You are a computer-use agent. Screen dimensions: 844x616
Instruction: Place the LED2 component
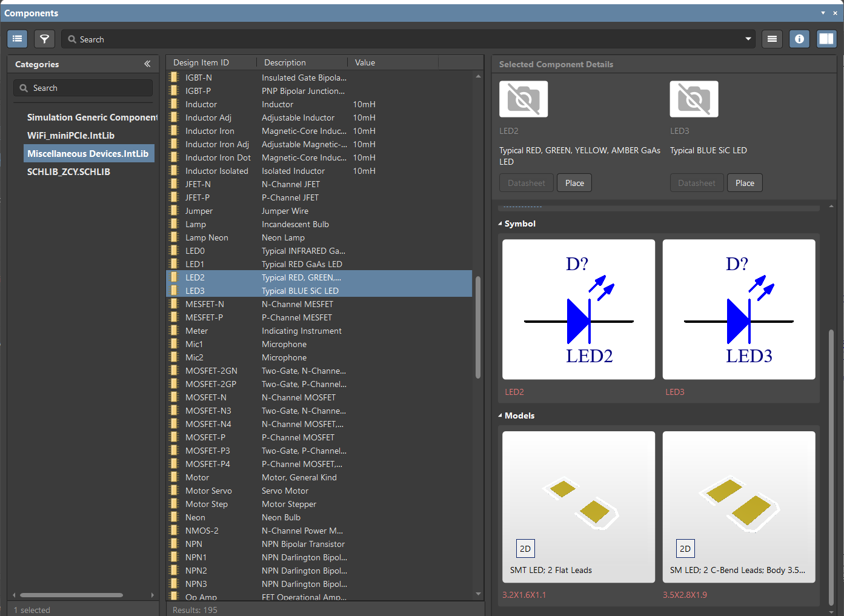(x=574, y=182)
